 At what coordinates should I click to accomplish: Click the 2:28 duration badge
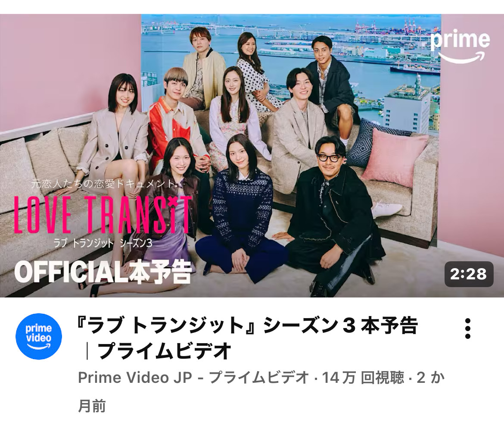[x=469, y=274]
